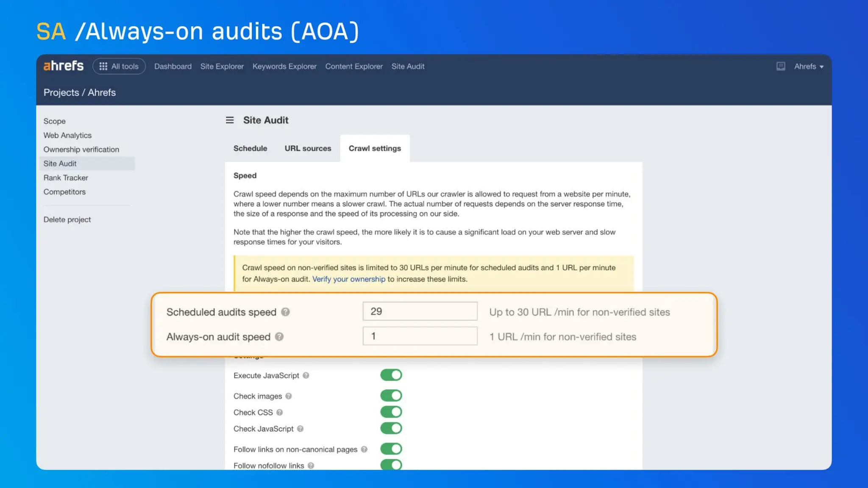Screen dimensions: 868x488
Task: Open Site Explorer
Action: coord(222,67)
